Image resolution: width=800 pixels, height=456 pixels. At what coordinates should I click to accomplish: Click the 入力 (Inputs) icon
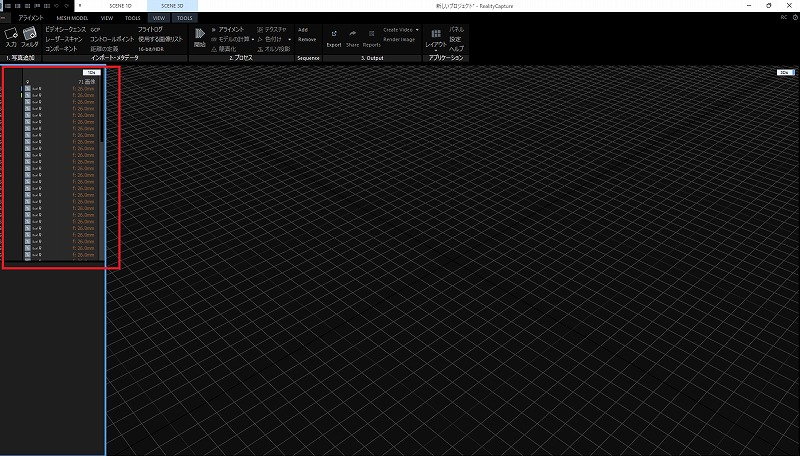(x=11, y=38)
